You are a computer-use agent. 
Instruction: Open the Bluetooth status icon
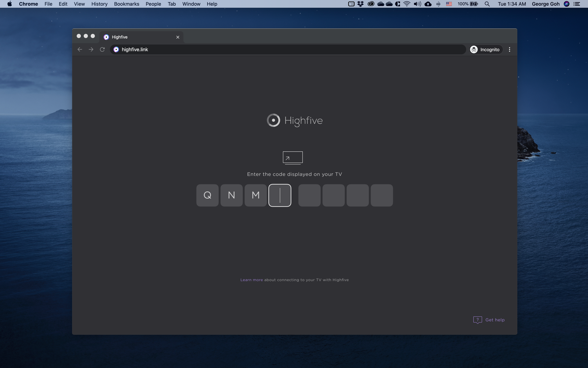[438, 4]
